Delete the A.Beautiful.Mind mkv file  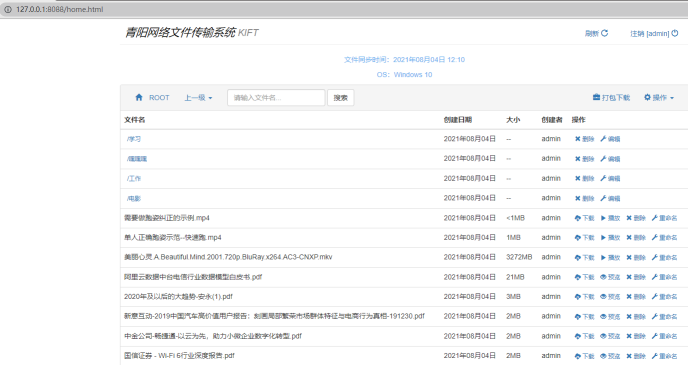click(636, 258)
